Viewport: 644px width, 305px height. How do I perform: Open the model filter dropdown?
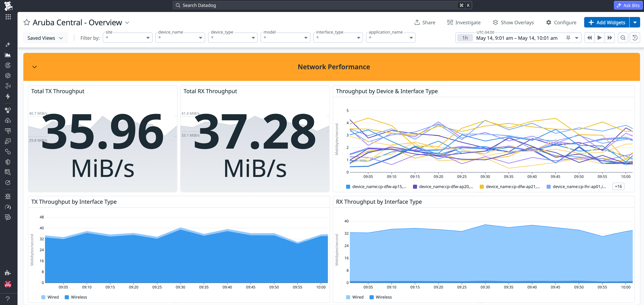pos(285,38)
